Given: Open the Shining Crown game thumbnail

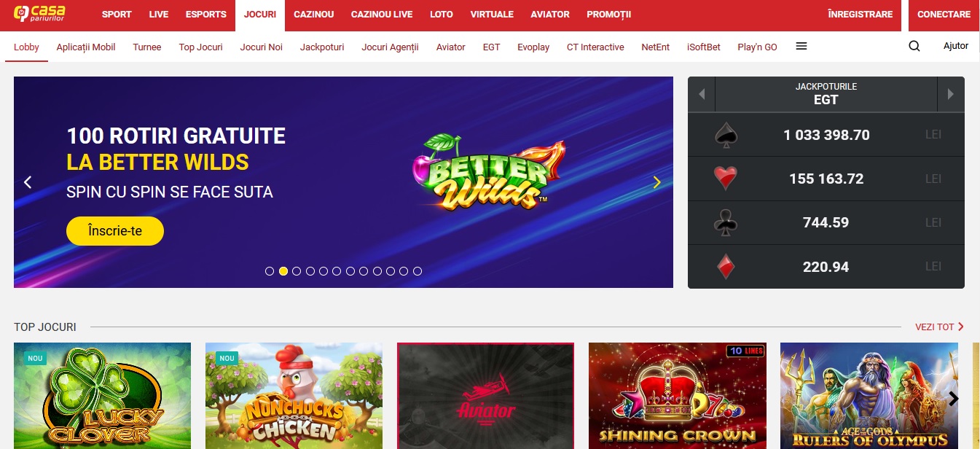Looking at the screenshot, I should click(678, 396).
